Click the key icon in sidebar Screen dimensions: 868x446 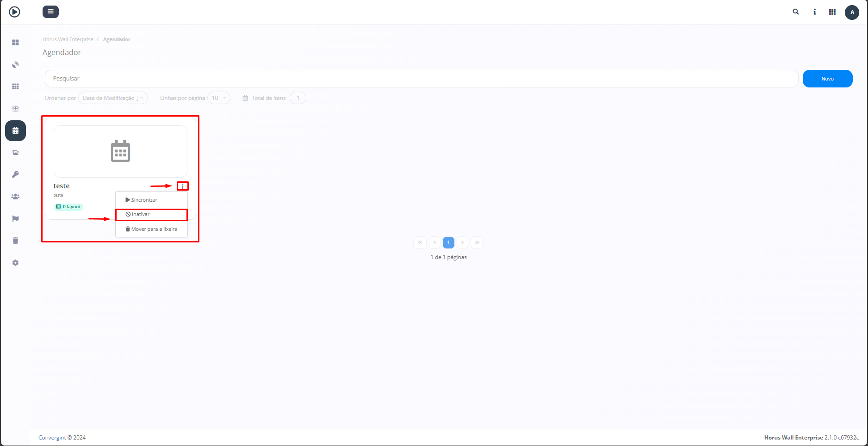[15, 174]
